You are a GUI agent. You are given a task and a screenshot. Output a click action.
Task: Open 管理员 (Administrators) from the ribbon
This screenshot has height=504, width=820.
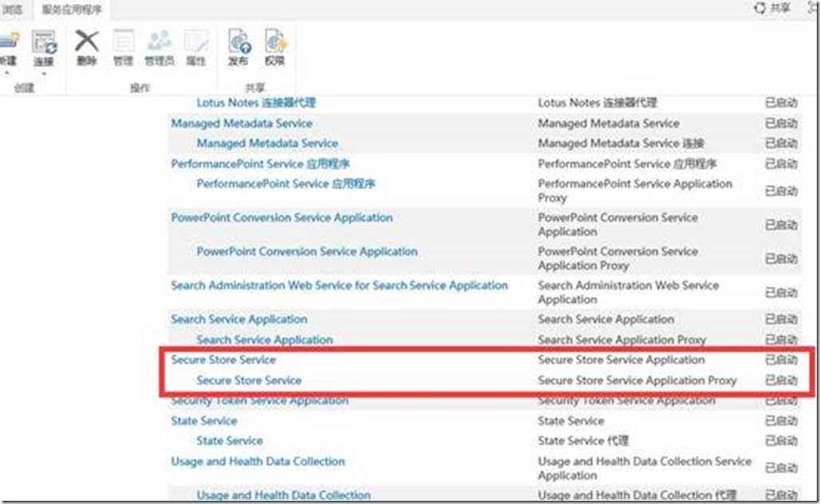pyautogui.click(x=160, y=48)
